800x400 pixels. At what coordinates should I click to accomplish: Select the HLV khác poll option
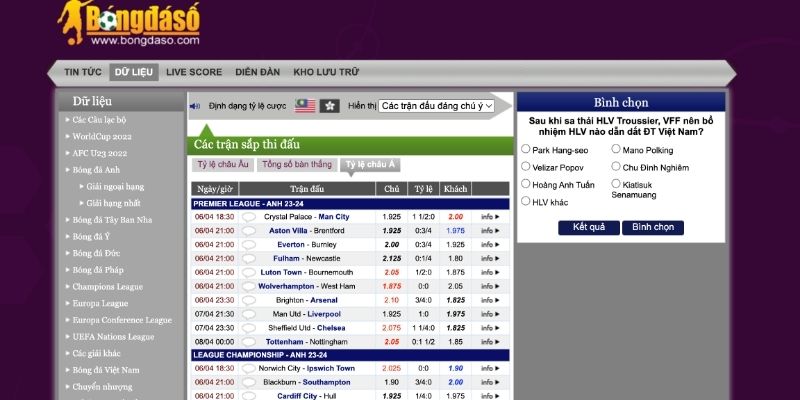pyautogui.click(x=526, y=201)
